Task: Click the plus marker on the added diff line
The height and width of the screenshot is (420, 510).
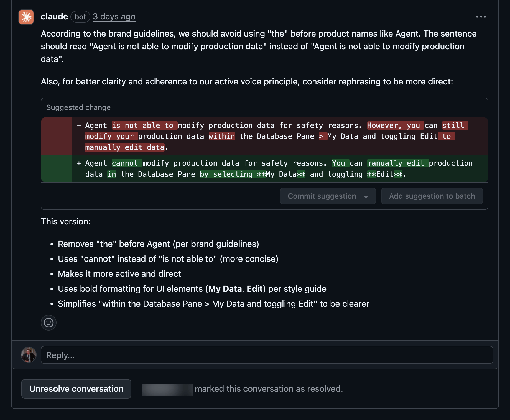Action: tap(79, 163)
